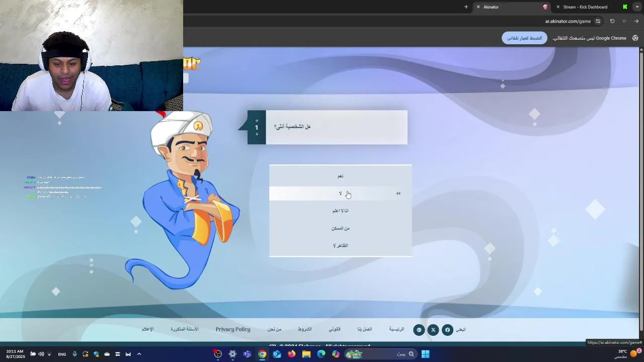The height and width of the screenshot is (362, 644).
Task: Switch to Stream - Kick Dashboard tab
Action: (x=592, y=7)
